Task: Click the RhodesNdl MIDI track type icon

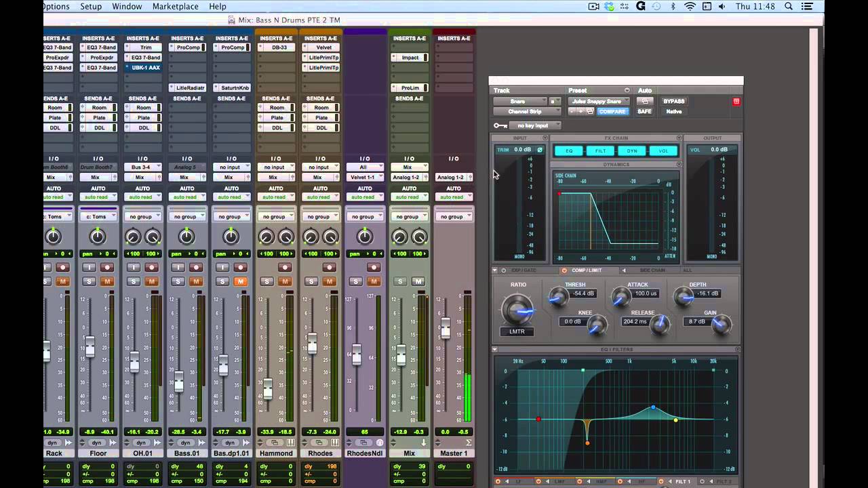Action: coord(379,443)
